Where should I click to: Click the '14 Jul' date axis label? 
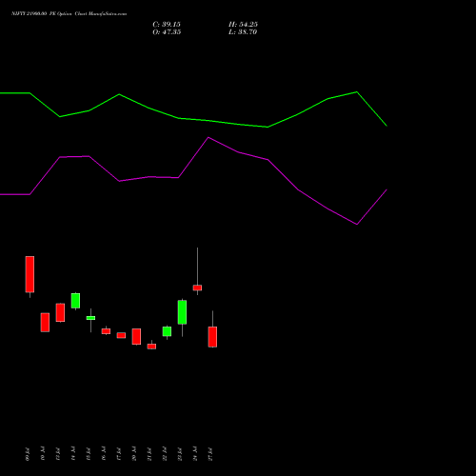tap(73, 454)
